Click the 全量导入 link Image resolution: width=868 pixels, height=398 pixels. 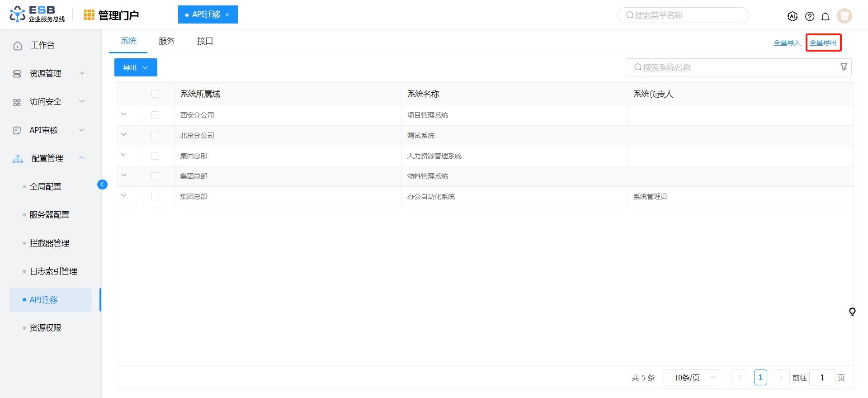pos(787,43)
